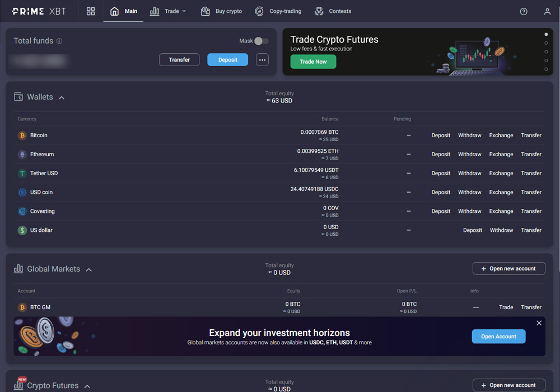The image size is (560, 392).
Task: Open the dashboard grid icon
Action: click(91, 11)
